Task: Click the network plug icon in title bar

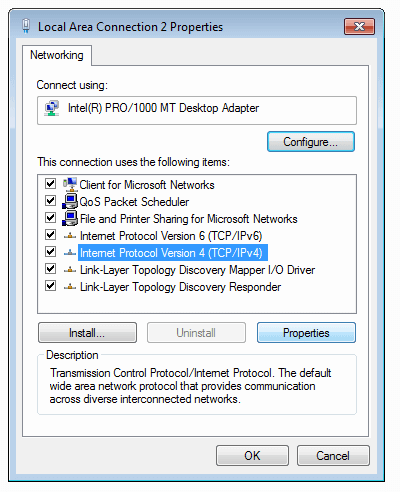Action: tap(26, 26)
